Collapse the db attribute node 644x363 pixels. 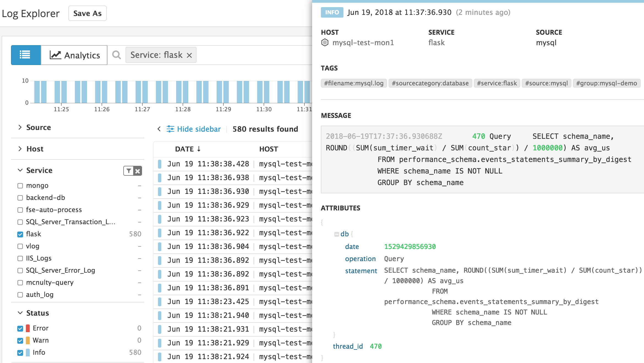coord(336,234)
